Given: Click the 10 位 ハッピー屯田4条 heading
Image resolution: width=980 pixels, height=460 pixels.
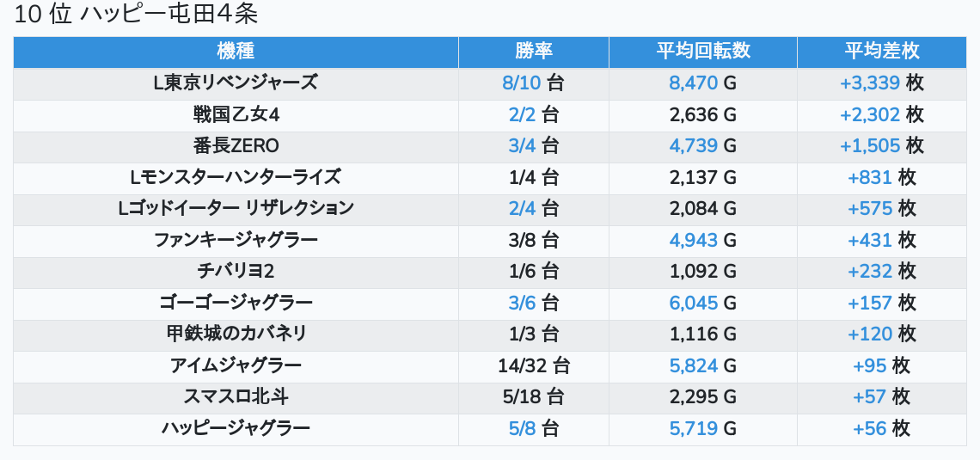Looking at the screenshot, I should point(136,15).
